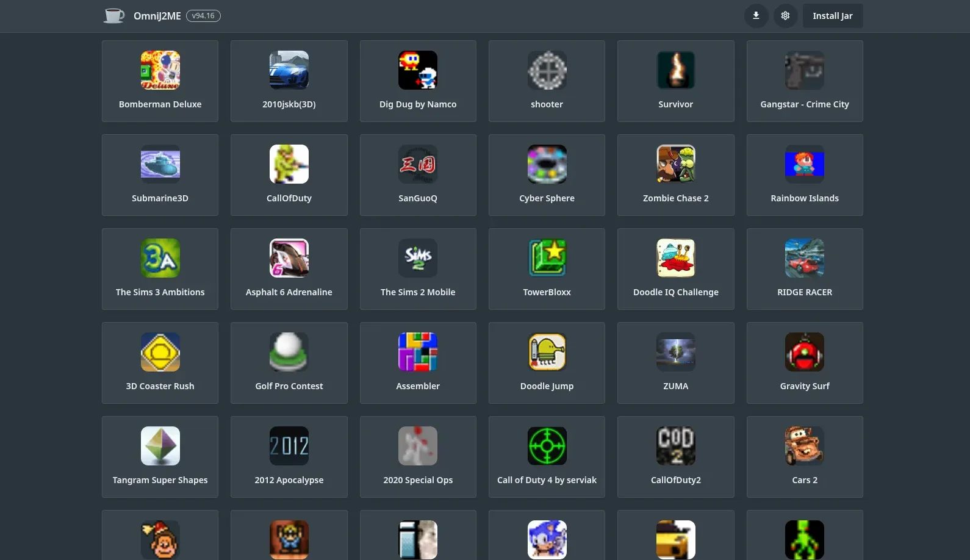970x560 pixels.
Task: Click the 'TowerBloxx' label text
Action: (x=547, y=292)
